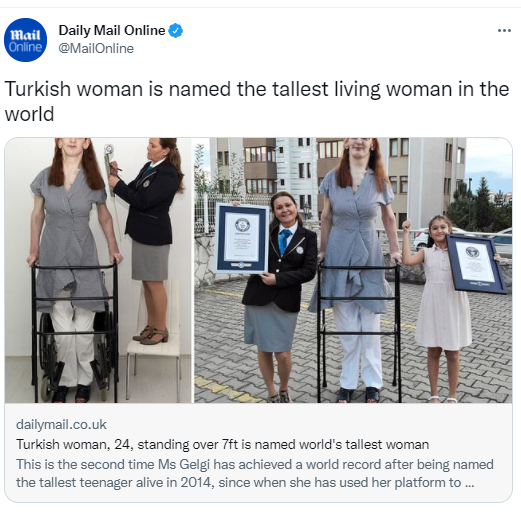Open the left photo of height measurement
The image size is (521, 513).
point(98,270)
